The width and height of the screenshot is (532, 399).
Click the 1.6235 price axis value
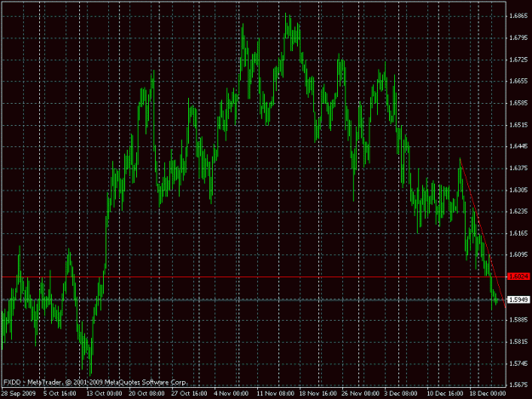(518, 212)
